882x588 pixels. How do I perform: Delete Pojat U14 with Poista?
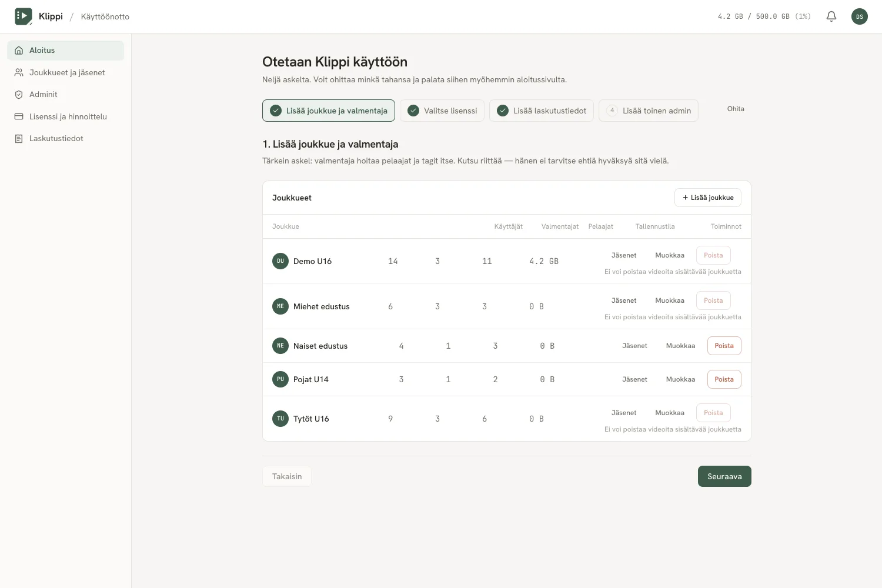tap(724, 379)
